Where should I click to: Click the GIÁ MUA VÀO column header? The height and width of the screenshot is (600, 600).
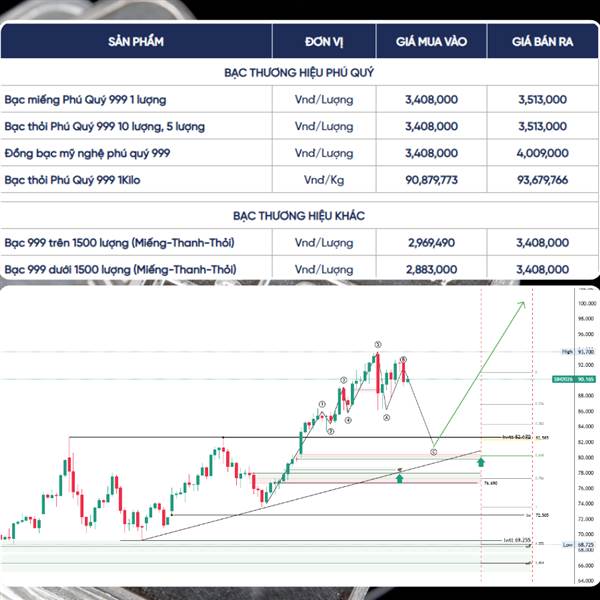(431, 41)
